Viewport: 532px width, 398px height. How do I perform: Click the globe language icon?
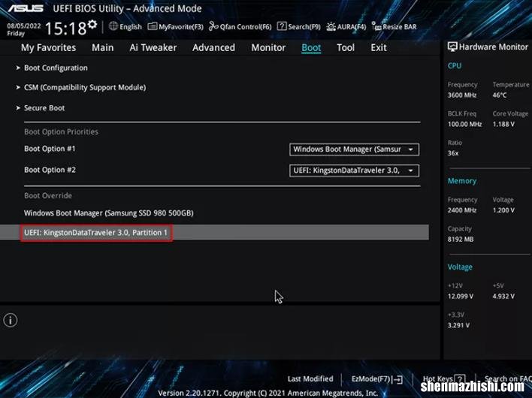pyautogui.click(x=113, y=26)
